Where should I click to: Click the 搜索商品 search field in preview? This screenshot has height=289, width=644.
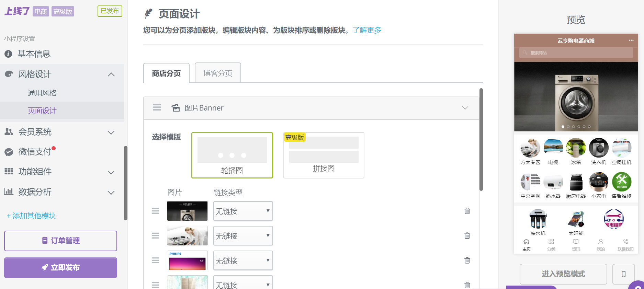[576, 53]
